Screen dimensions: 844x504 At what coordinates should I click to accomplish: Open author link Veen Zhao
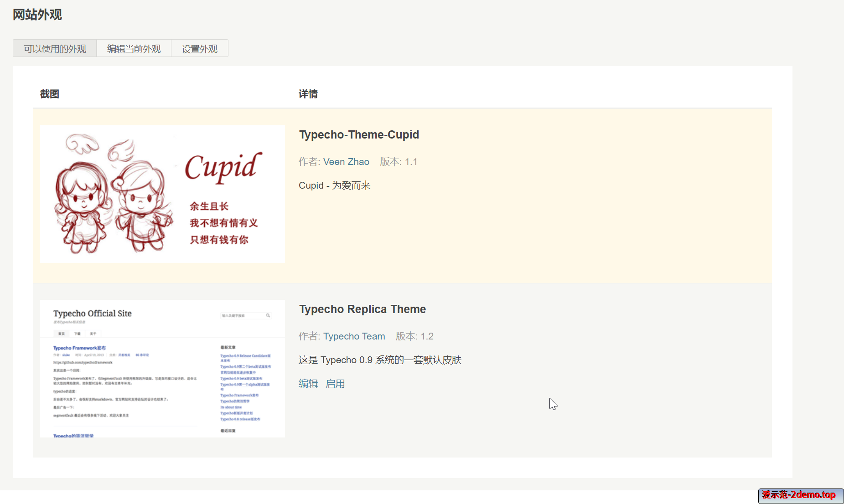(346, 162)
